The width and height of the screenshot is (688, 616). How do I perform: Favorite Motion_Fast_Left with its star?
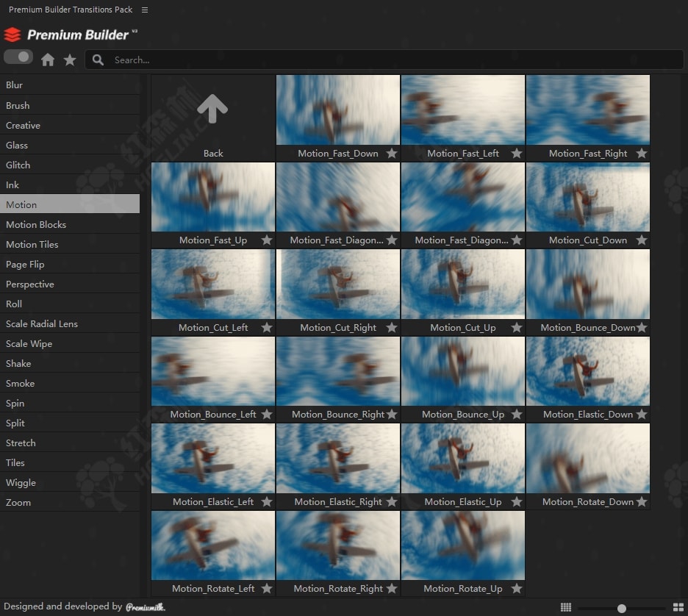(517, 153)
